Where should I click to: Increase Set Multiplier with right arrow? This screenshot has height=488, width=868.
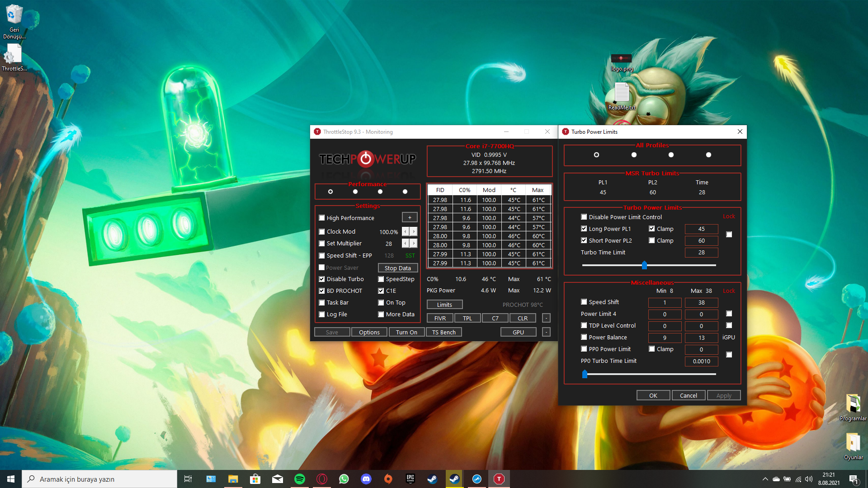[x=414, y=244]
